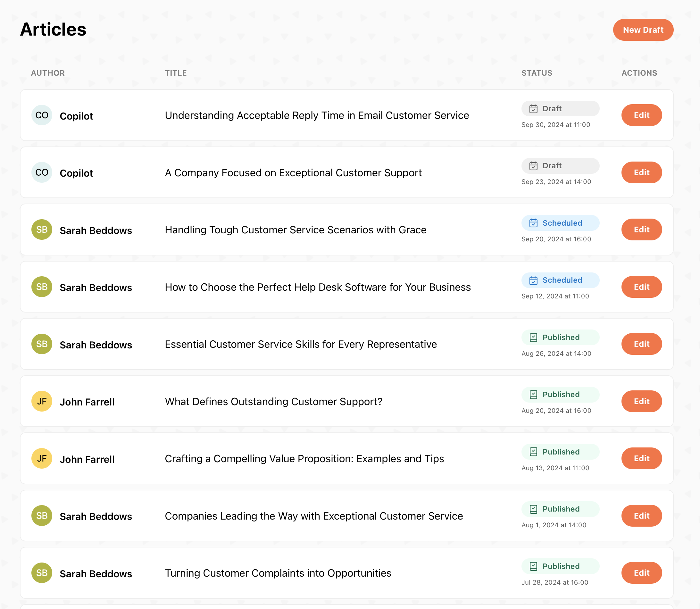This screenshot has width=700, height=609.
Task: Click the Published icon for Crafting a Compelling Value Proposition
Action: 534,452
